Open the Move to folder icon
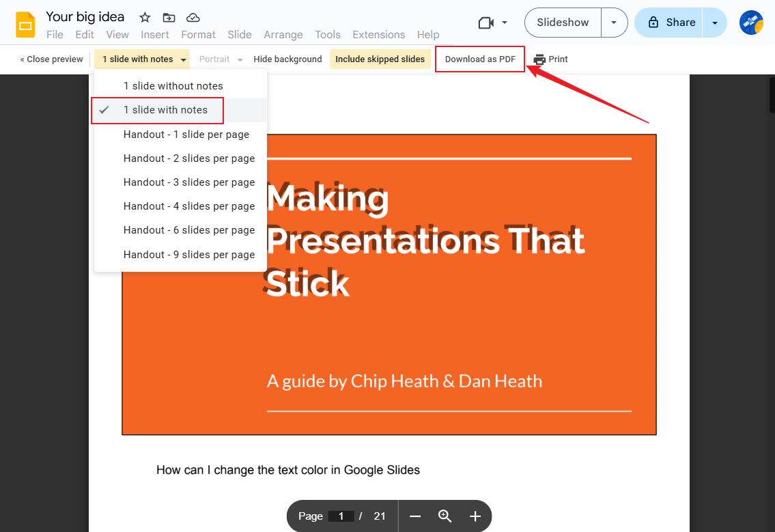 coord(169,16)
